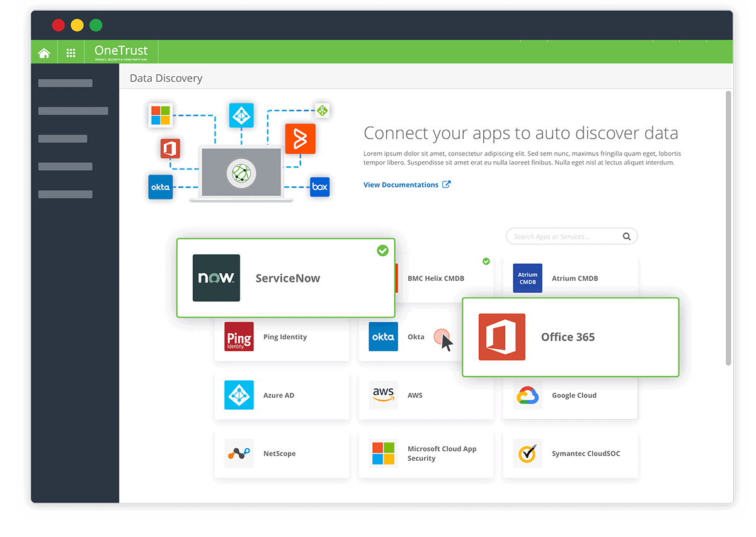Click the BMC Helix CMDB connected checkmark
Screen dimensions: 756x537
[x=486, y=261]
